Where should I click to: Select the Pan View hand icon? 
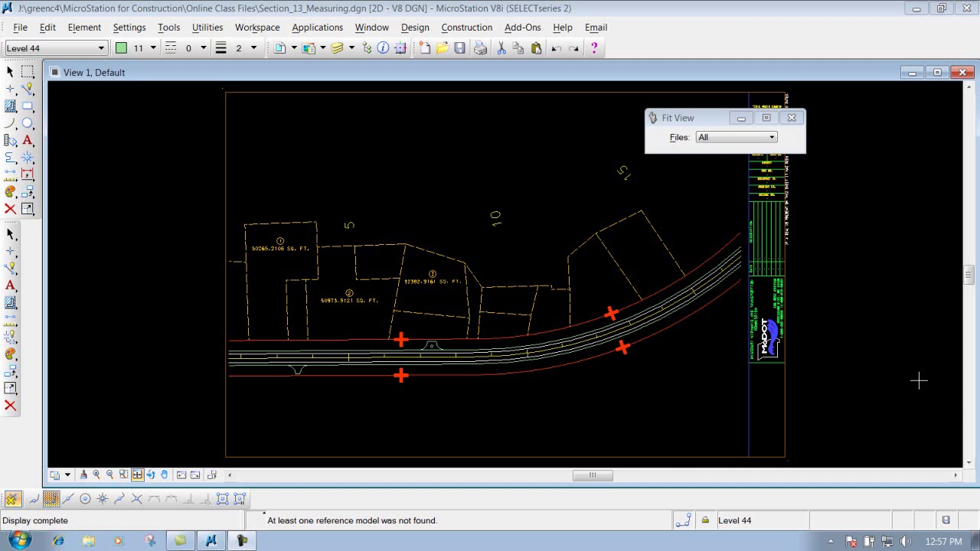pyautogui.click(x=164, y=475)
